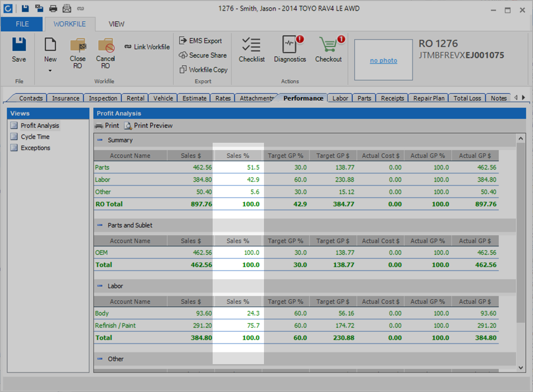
Task: Open the New dropdown arrow
Action: tap(50, 71)
